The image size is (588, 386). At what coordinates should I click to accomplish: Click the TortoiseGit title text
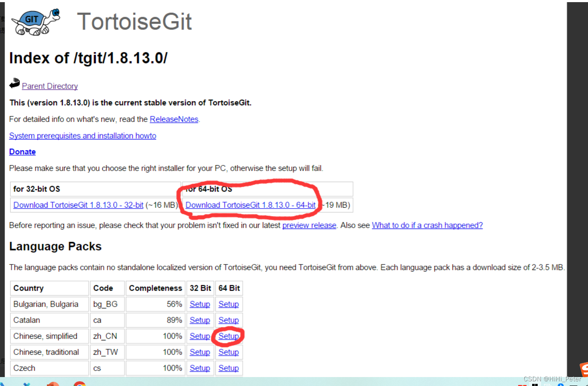coord(134,22)
